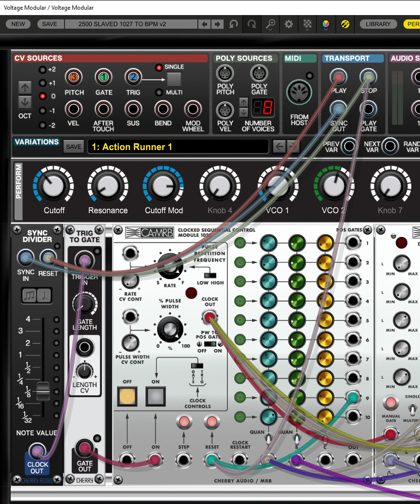Open the zoom magnifier menu
420x504 pixels.
pyautogui.click(x=270, y=24)
